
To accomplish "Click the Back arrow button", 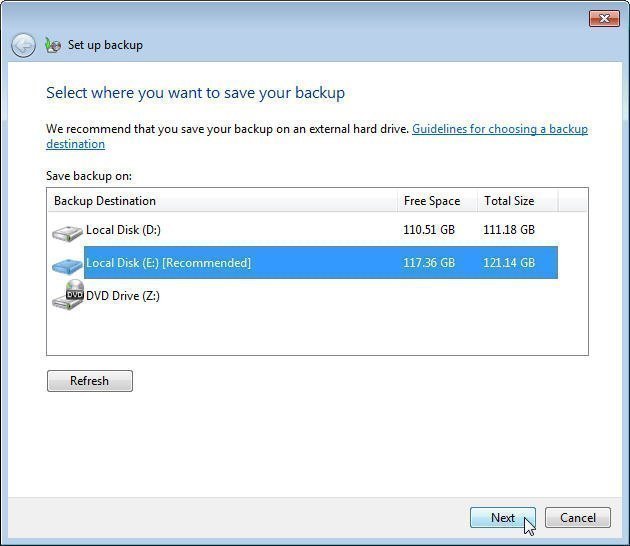I will click(23, 45).
